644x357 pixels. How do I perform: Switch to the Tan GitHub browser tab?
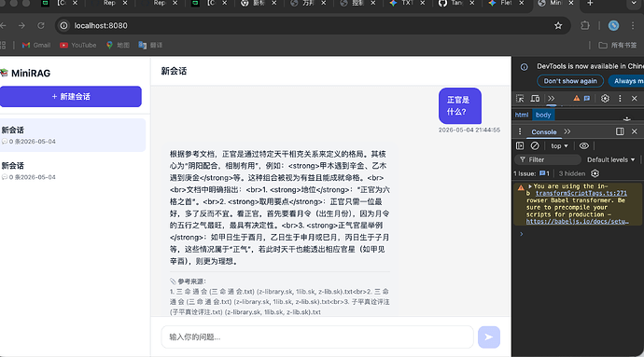tap(455, 4)
